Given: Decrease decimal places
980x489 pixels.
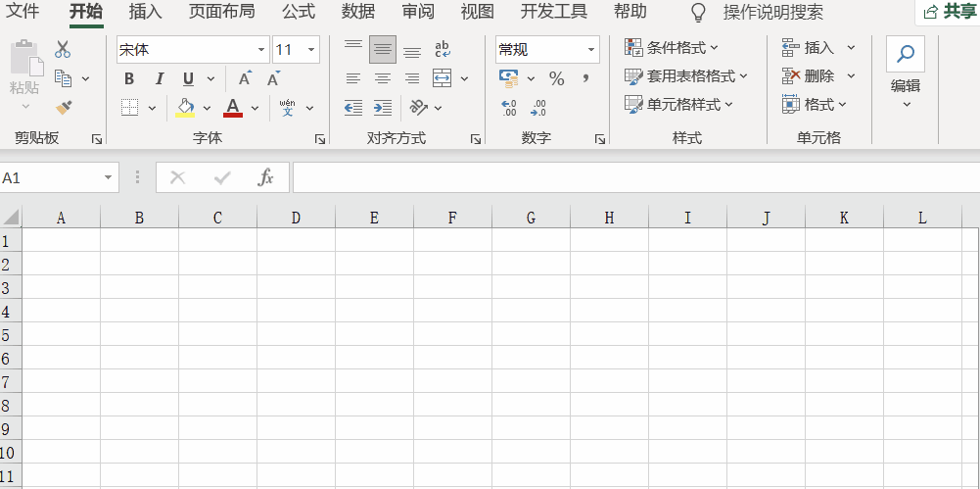Looking at the screenshot, I should pos(538,108).
